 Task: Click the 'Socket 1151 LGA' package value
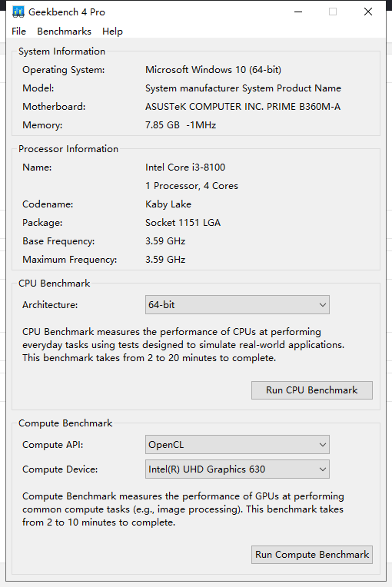pos(183,223)
